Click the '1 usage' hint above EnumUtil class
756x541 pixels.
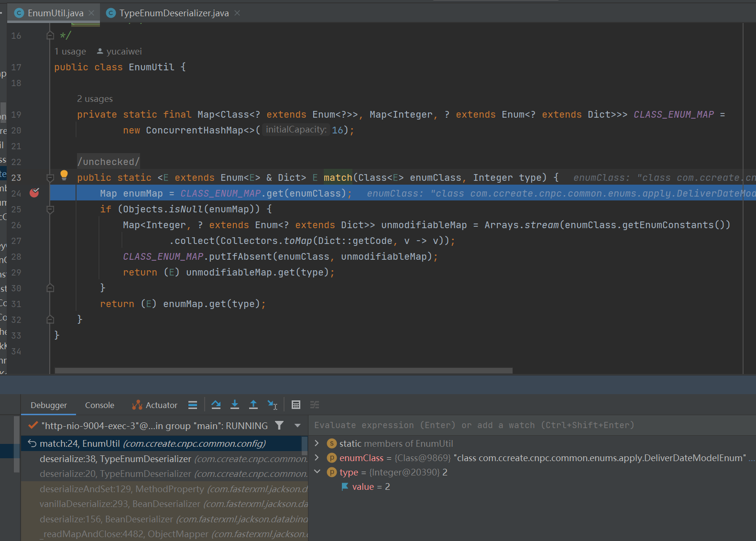point(70,51)
